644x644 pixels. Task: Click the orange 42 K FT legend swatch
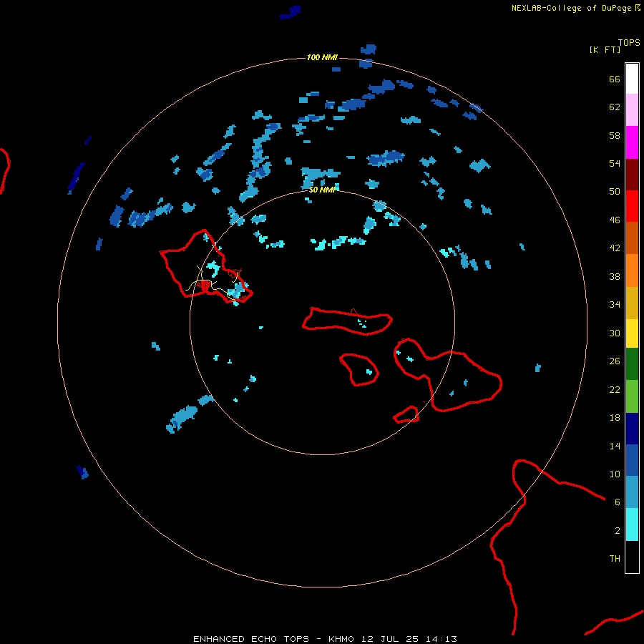[x=632, y=270]
